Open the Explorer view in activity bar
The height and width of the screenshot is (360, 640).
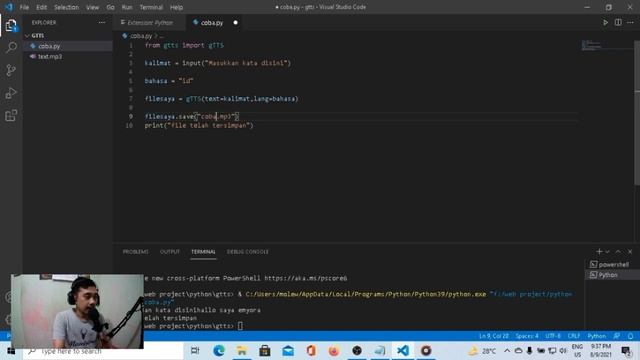(11, 26)
